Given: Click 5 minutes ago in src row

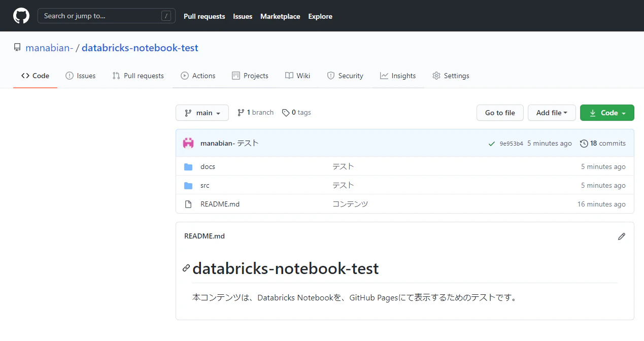Looking at the screenshot, I should (603, 186).
